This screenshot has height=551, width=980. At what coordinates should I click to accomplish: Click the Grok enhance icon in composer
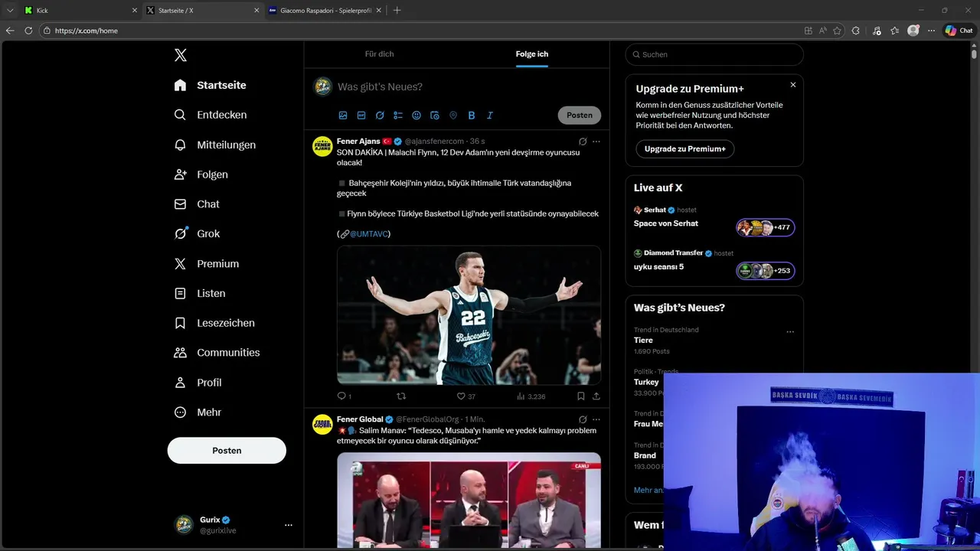(x=380, y=116)
